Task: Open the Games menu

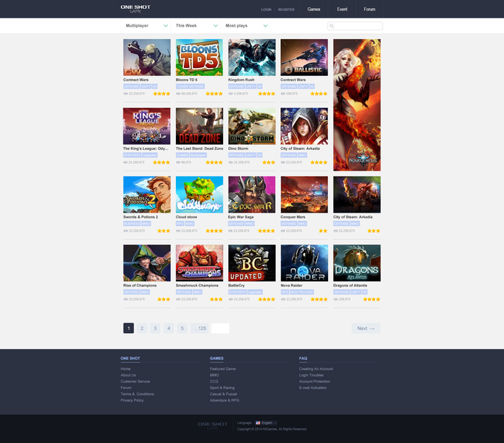Action: point(314,9)
